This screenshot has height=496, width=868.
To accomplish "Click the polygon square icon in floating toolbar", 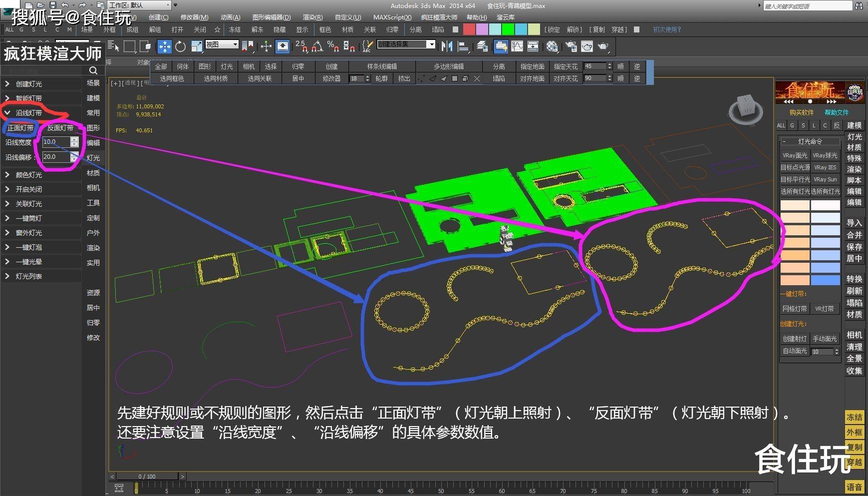I will (x=455, y=78).
